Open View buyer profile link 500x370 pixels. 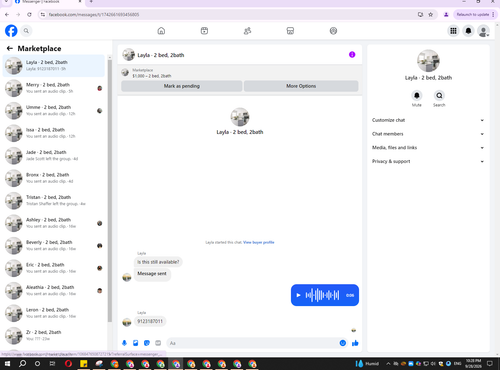click(x=259, y=242)
